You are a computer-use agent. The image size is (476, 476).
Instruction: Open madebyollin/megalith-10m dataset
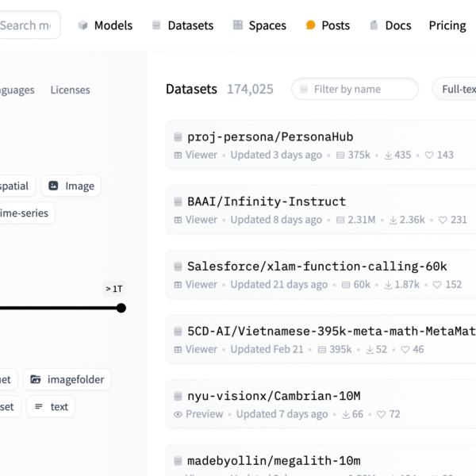click(274, 461)
